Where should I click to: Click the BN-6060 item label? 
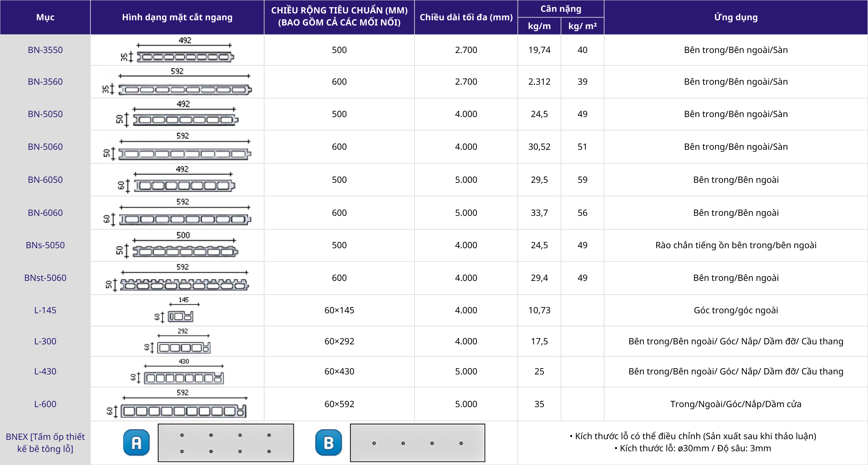pos(45,213)
